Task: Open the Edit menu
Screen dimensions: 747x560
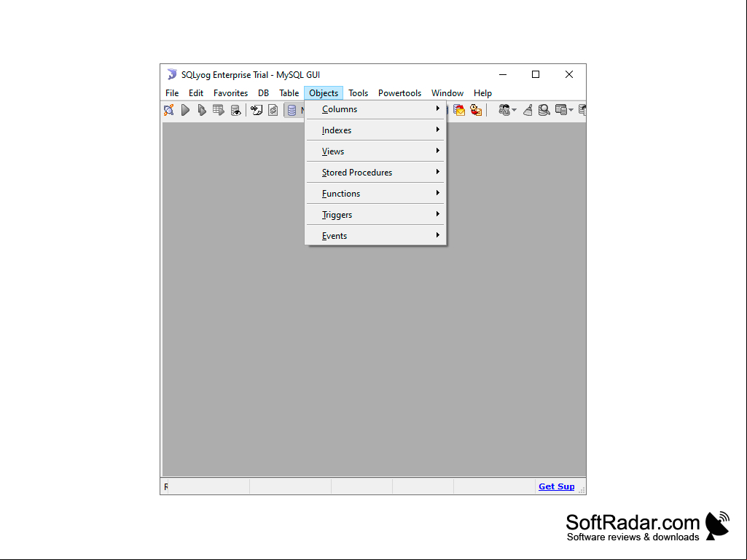Action: pos(196,93)
